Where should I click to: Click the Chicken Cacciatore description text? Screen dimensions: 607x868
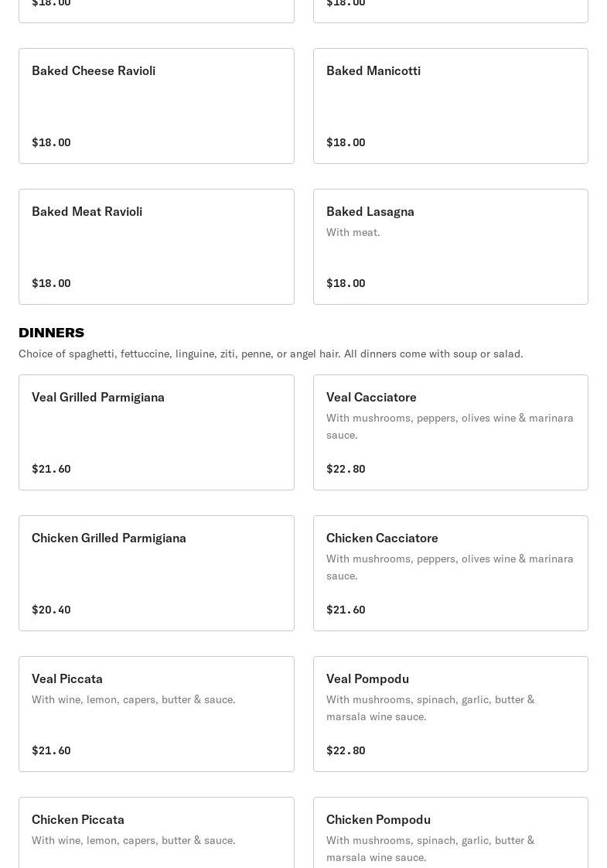pyautogui.click(x=449, y=567)
